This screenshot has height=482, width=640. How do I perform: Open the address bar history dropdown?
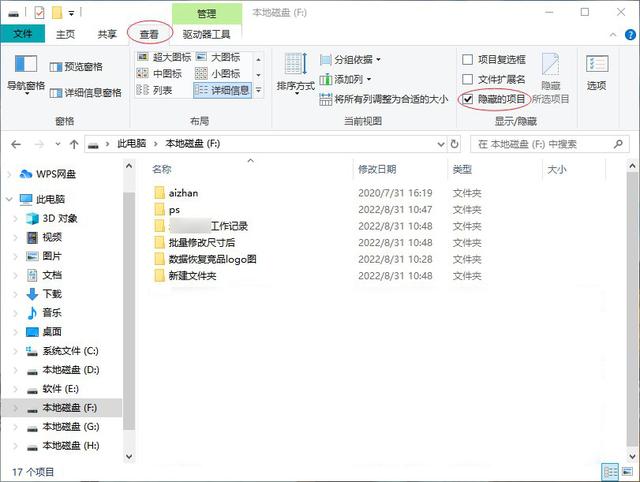441,144
